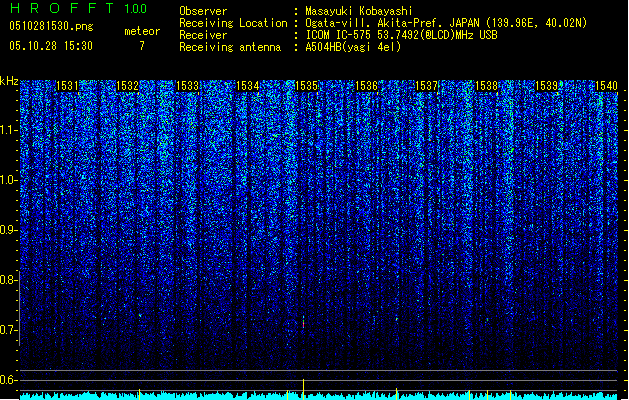Viewport: 629px width, 400px height.
Task: Click the tallest yellow spike below 1535
Action: click(303, 389)
